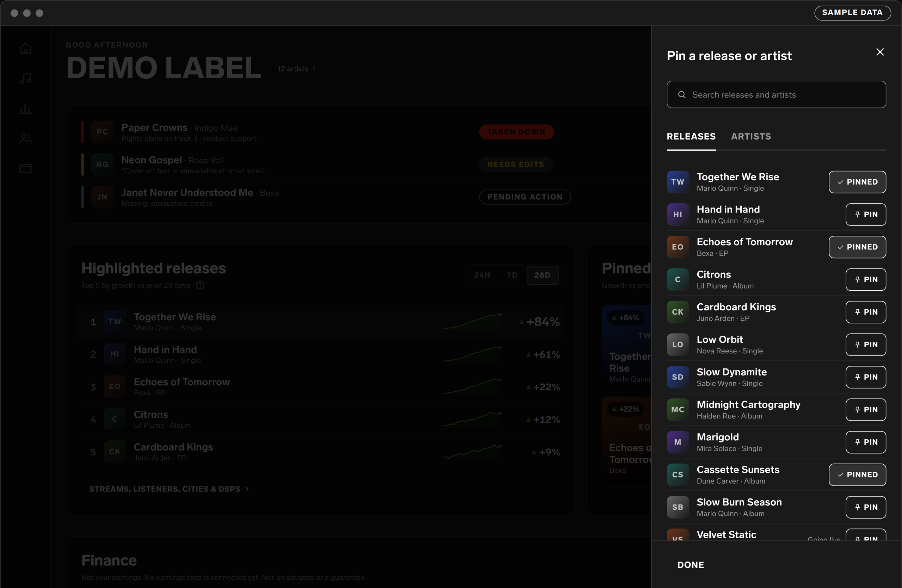Focus the Search releases and artists field
Image resolution: width=902 pixels, height=588 pixels.
click(776, 94)
